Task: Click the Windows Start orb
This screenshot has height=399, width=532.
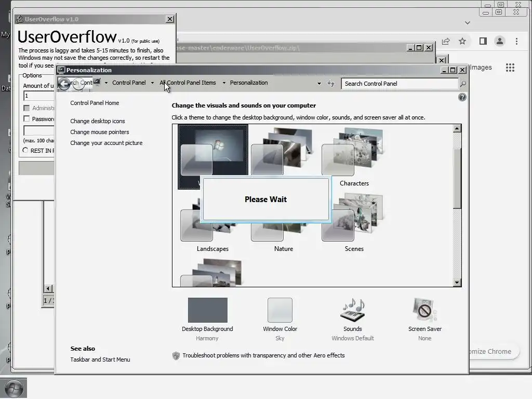Action: pyautogui.click(x=14, y=388)
